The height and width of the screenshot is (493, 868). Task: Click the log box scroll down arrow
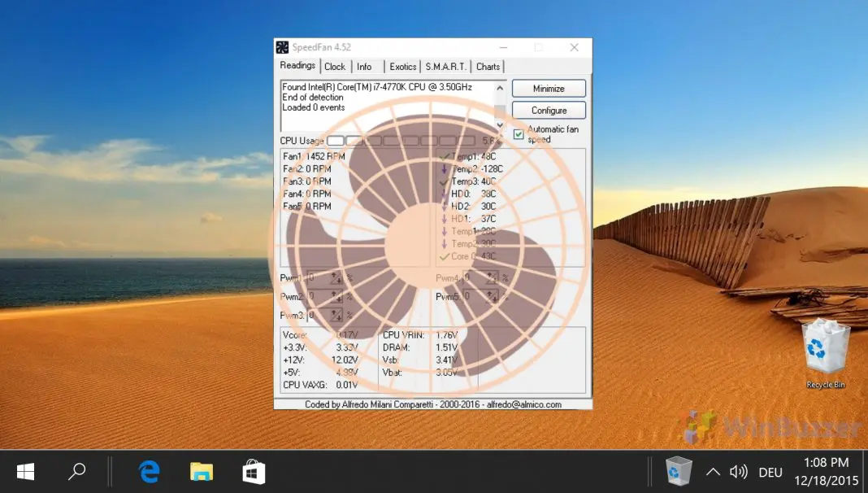pos(500,125)
